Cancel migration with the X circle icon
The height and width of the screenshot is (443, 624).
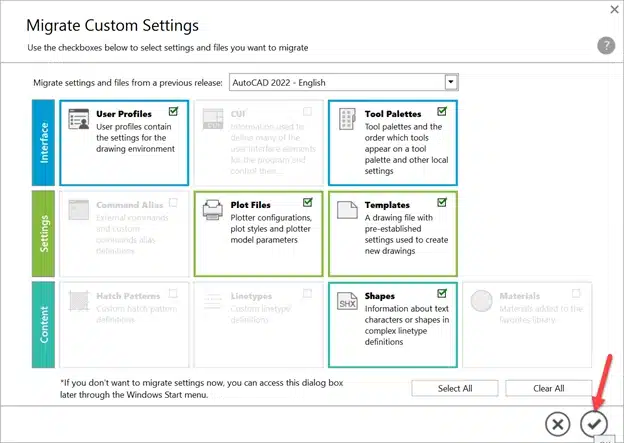(559, 423)
